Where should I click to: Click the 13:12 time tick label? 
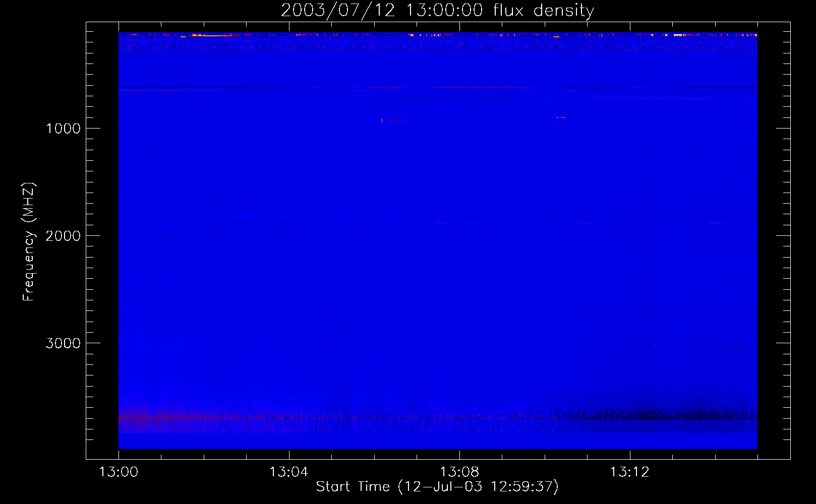point(630,472)
